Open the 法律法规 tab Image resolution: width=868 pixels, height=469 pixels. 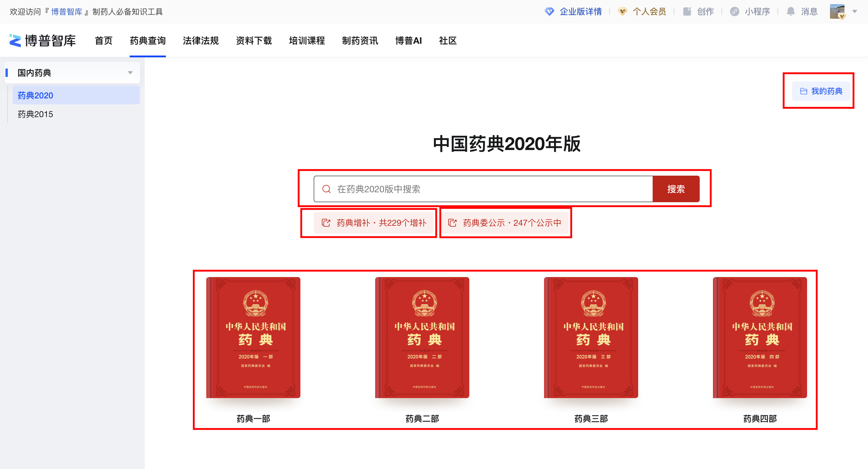[201, 41]
